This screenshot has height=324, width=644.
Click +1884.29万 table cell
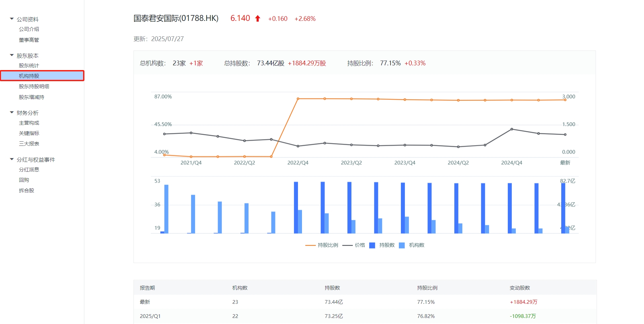[x=524, y=302]
